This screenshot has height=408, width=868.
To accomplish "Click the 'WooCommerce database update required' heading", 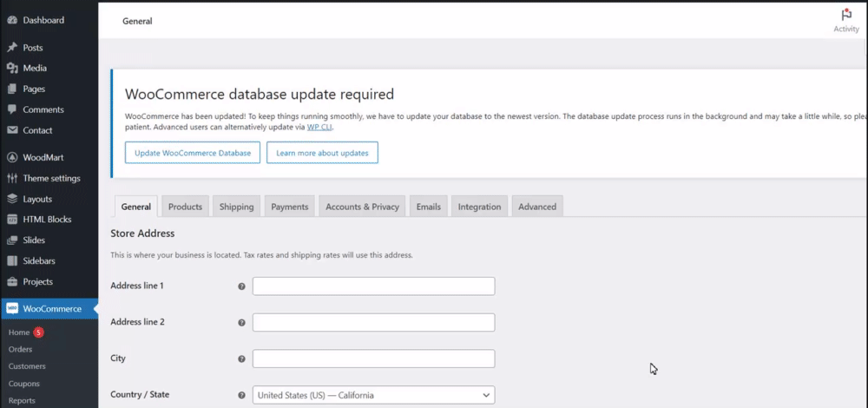I will click(x=260, y=94).
